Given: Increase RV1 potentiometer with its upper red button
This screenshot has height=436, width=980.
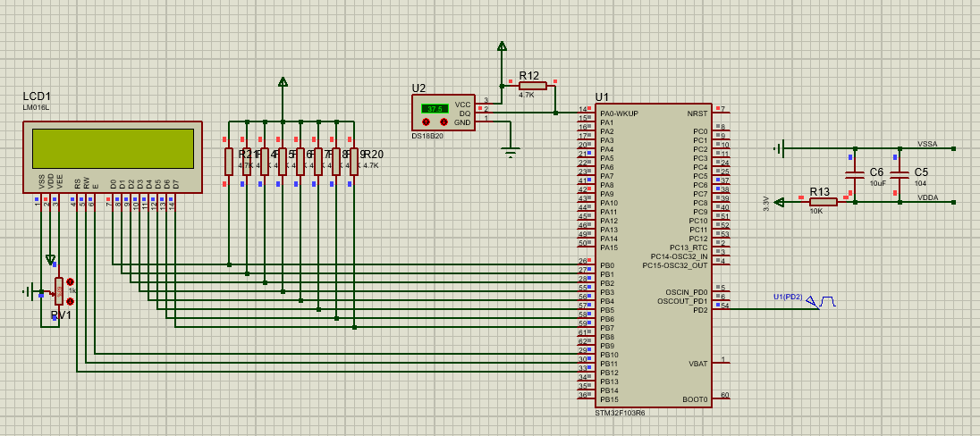Looking at the screenshot, I should [x=70, y=282].
